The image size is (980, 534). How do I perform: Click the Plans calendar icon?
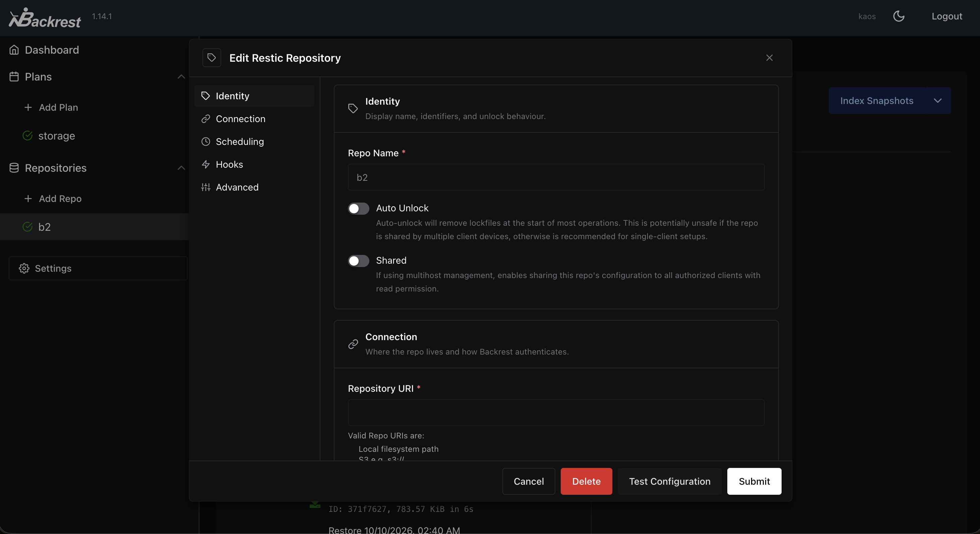[x=14, y=76]
